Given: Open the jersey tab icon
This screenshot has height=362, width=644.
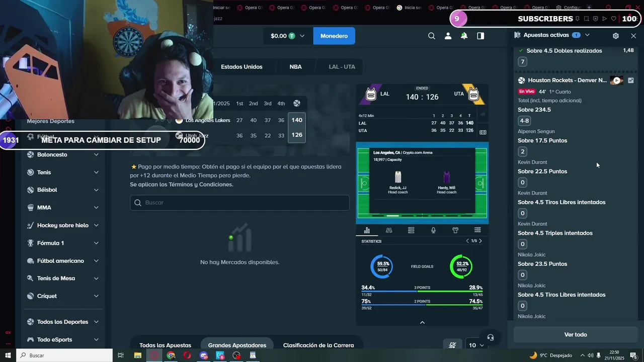Looking at the screenshot, I should coord(455,230).
